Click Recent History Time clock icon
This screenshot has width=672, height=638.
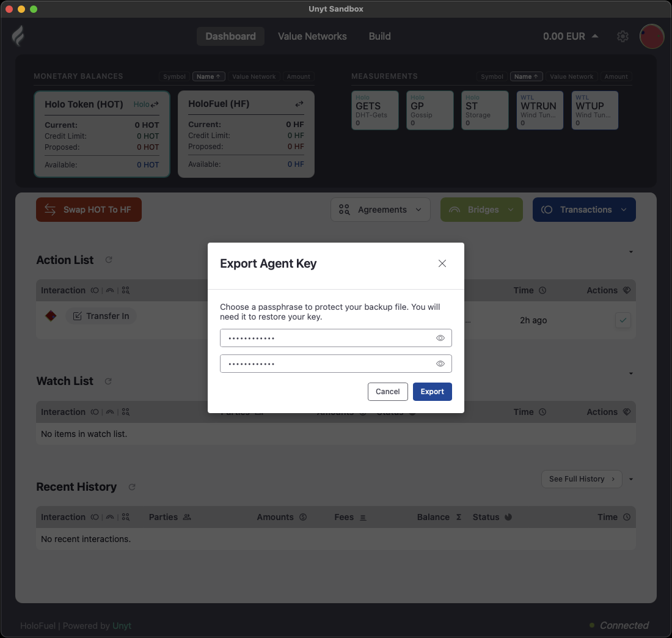627,517
